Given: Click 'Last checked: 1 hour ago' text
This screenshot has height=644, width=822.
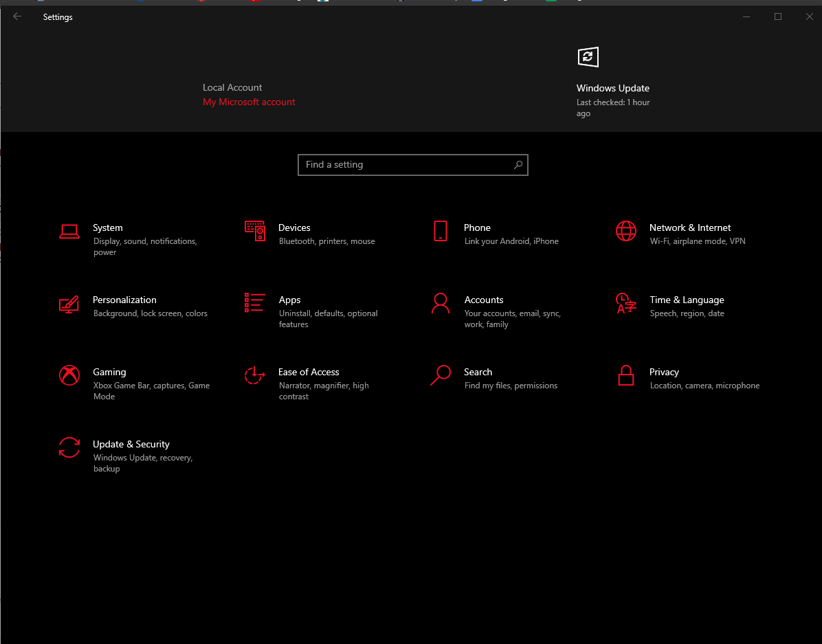Looking at the screenshot, I should pyautogui.click(x=613, y=108).
